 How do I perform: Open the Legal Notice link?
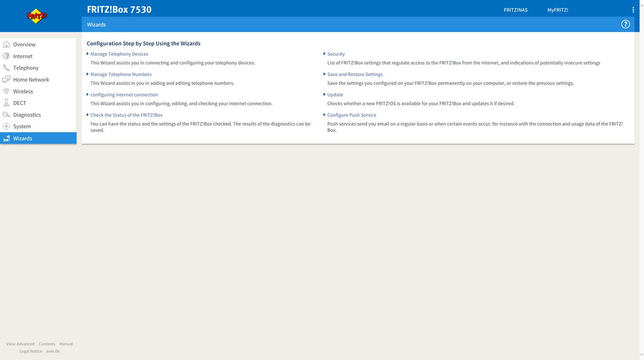(31, 351)
